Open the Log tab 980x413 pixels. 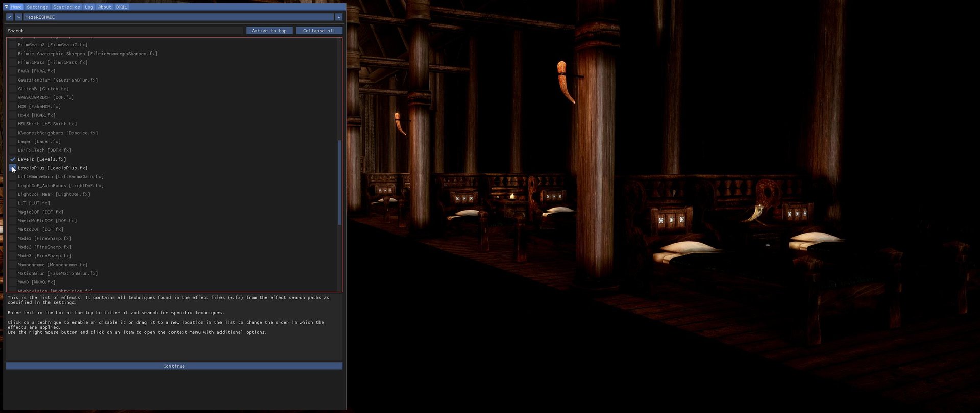(x=89, y=7)
